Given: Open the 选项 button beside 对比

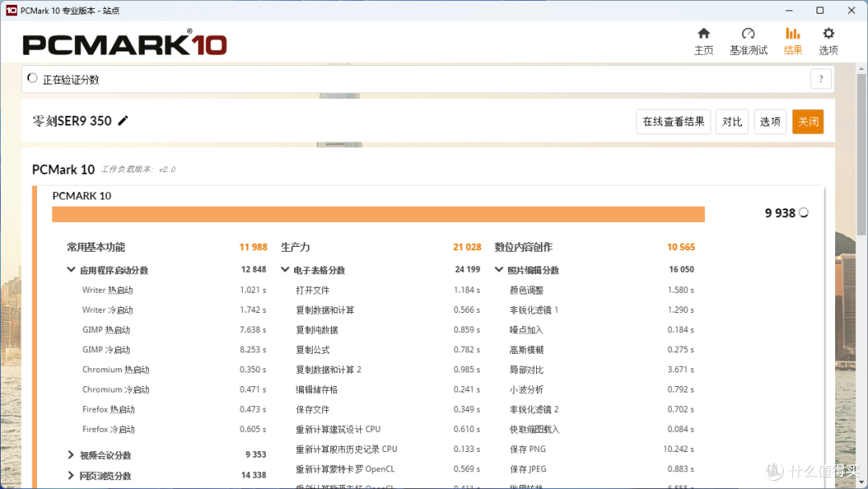Looking at the screenshot, I should [x=770, y=121].
